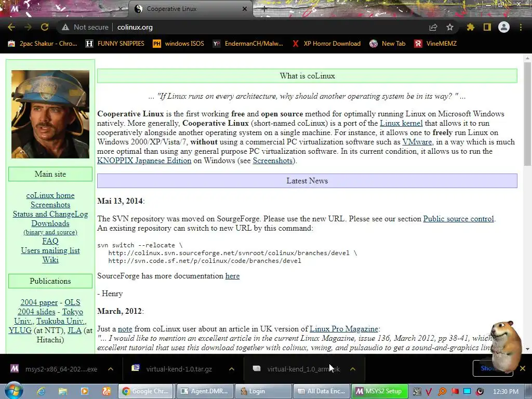Click the firefighter photo thumbnail
The image size is (532, 399).
pos(50,114)
